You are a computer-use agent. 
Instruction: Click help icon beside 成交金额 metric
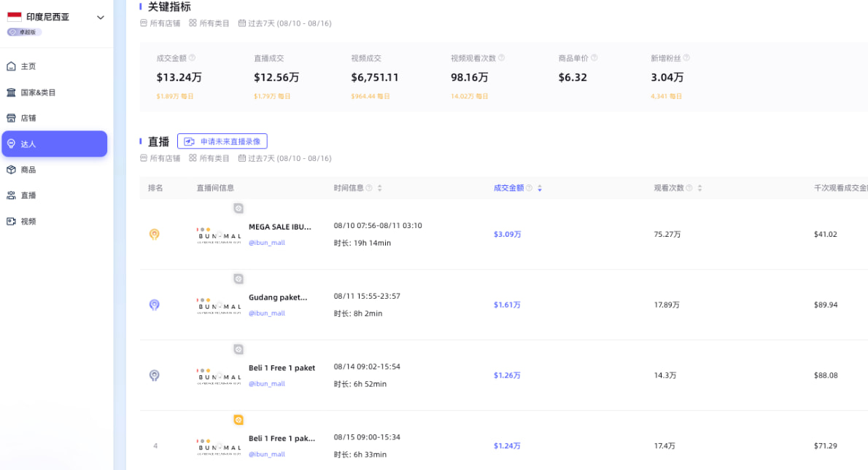193,58
